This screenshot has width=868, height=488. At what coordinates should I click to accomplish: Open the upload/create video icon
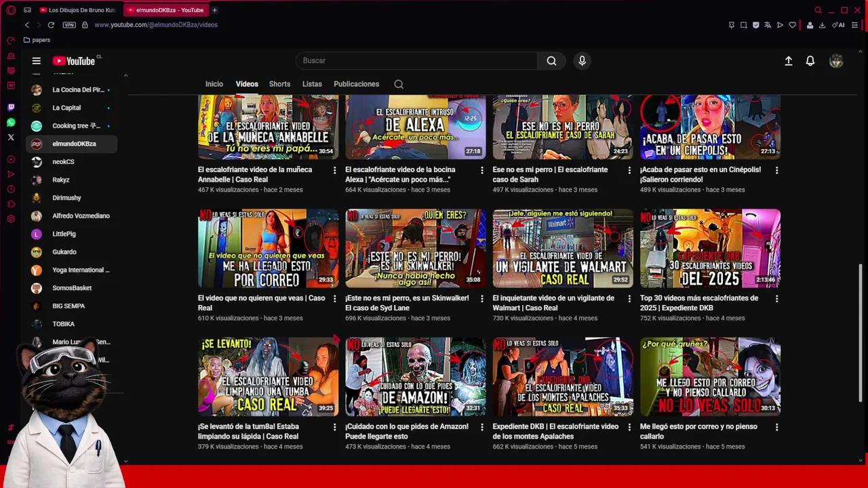point(789,61)
